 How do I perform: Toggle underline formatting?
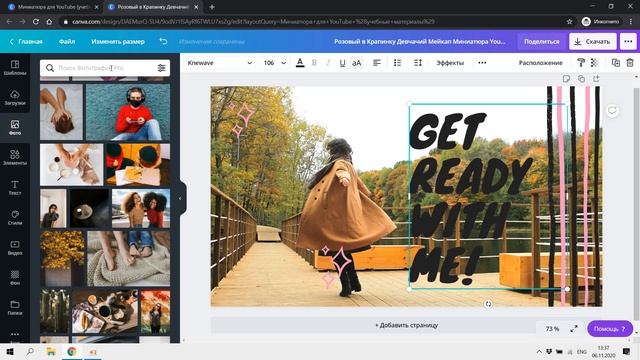(342, 63)
